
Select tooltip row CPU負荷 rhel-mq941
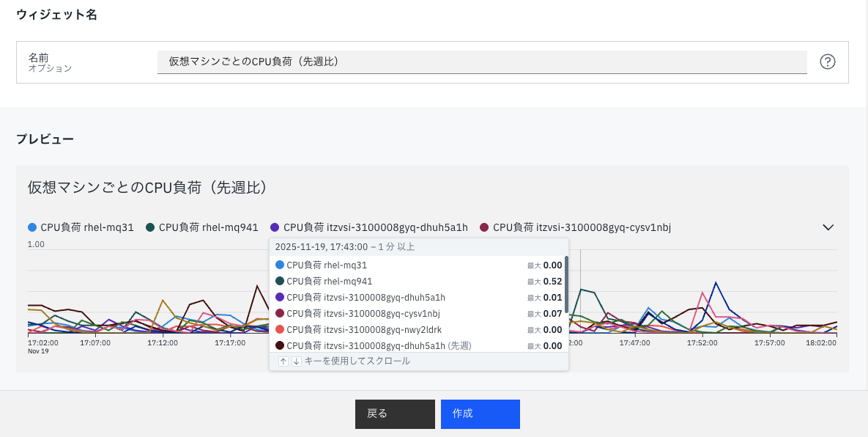[x=418, y=282]
